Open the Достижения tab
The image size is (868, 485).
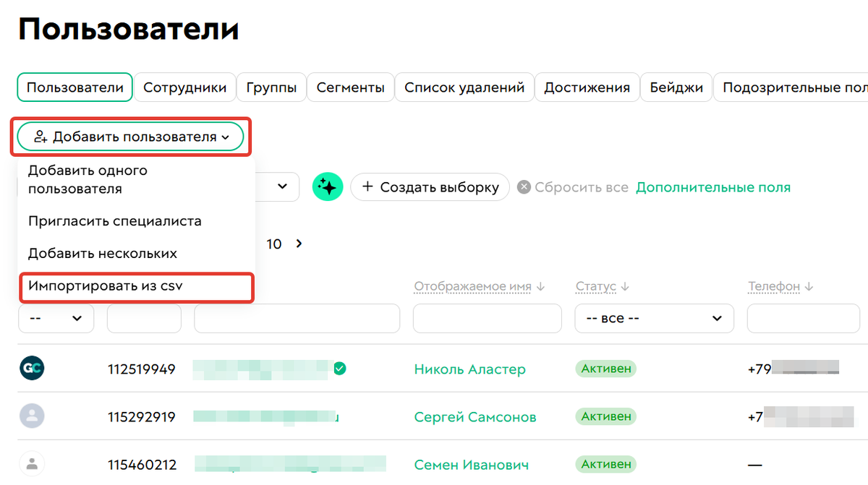click(x=587, y=87)
